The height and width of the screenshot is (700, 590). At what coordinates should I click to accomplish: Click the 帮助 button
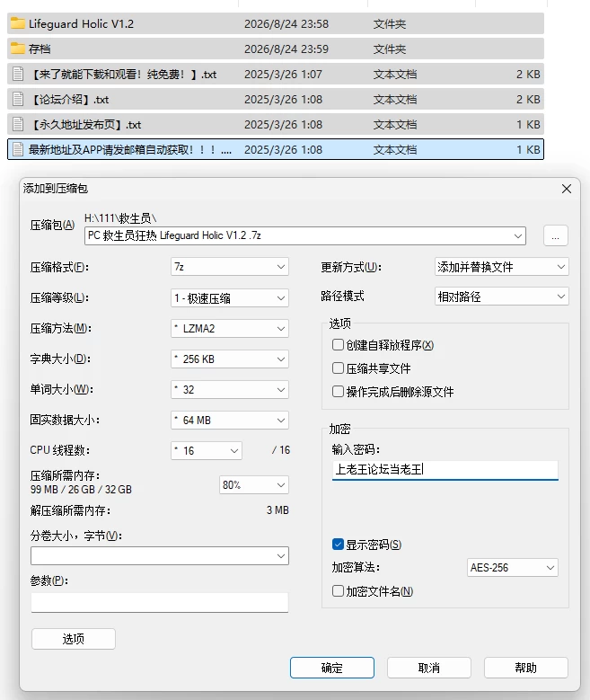tap(525, 668)
